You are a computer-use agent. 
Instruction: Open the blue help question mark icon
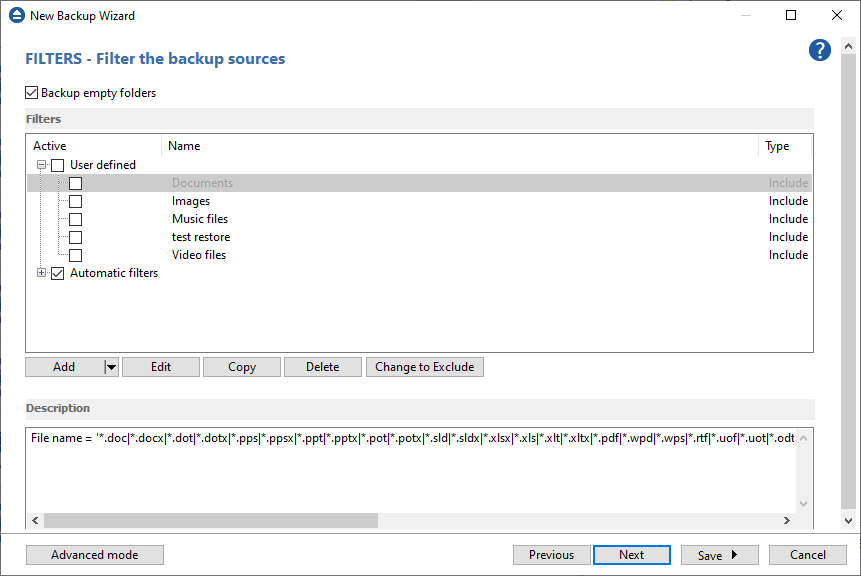click(x=820, y=51)
